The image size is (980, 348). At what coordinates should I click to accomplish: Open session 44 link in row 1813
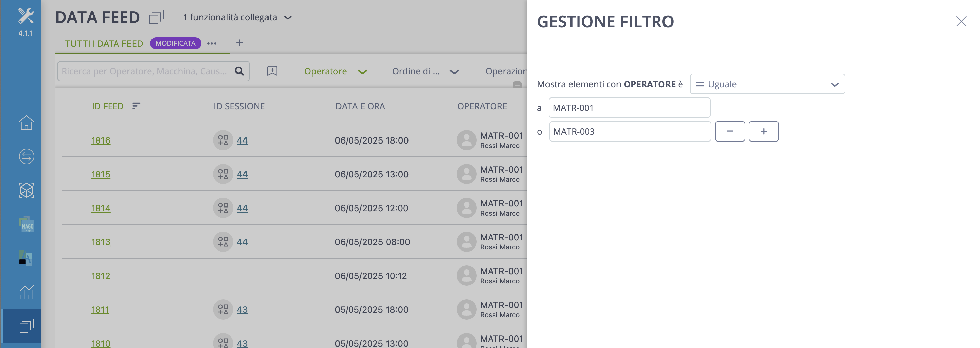242,242
